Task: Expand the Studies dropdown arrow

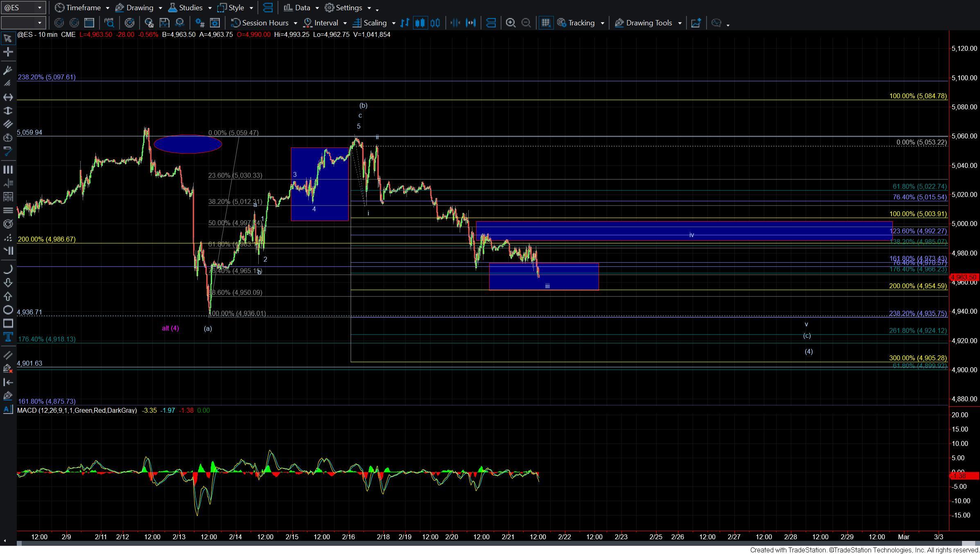Action: click(210, 8)
